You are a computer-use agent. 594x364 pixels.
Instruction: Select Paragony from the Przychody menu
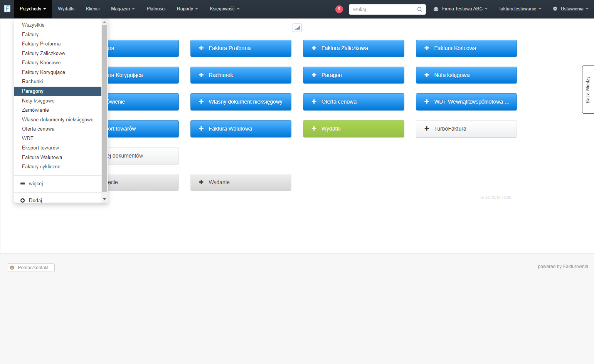[x=58, y=91]
